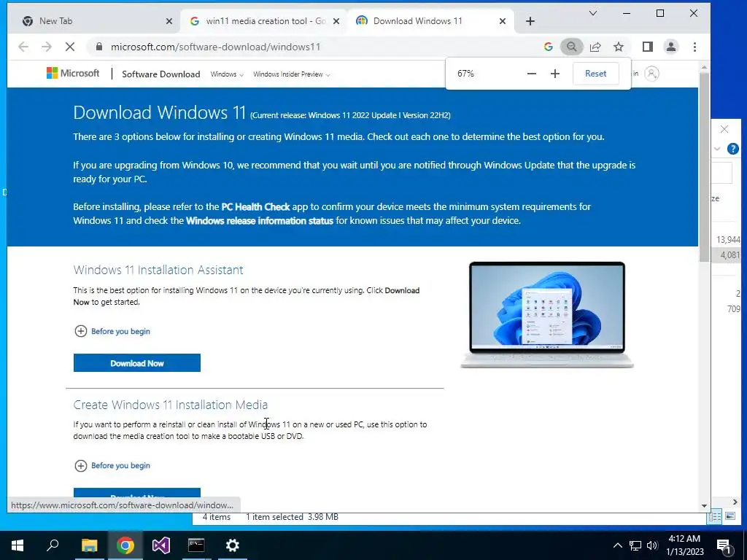Screen dimensions: 747x560
Task: Expand Before you begin under Installation Assistant
Action: tap(112, 331)
